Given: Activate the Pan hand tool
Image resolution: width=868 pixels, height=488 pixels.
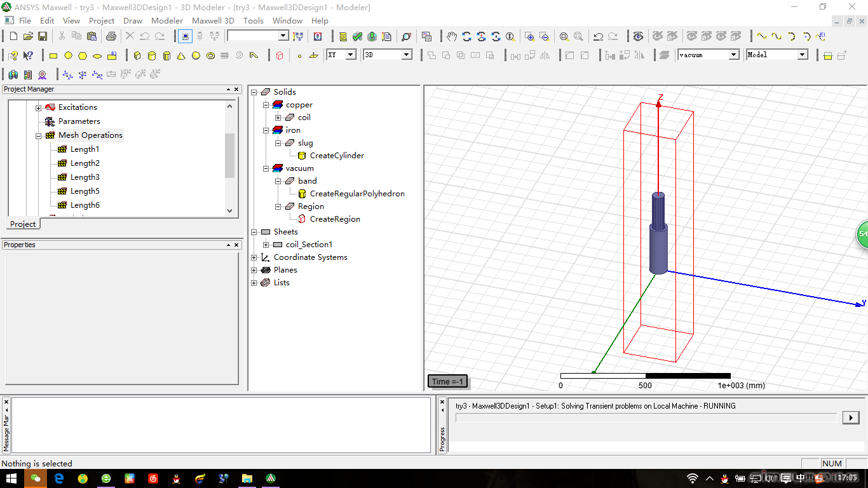Looking at the screenshot, I should (x=452, y=37).
